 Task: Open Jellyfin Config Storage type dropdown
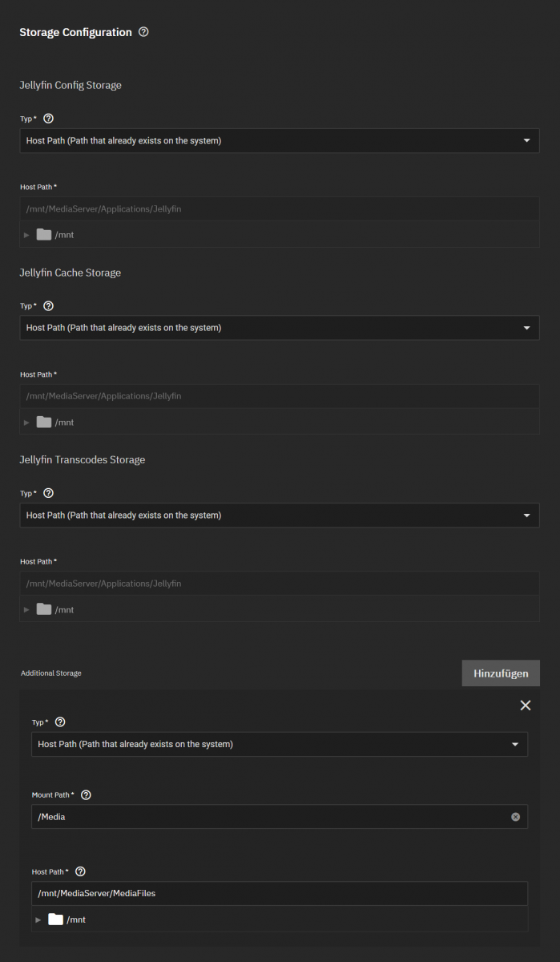point(279,141)
